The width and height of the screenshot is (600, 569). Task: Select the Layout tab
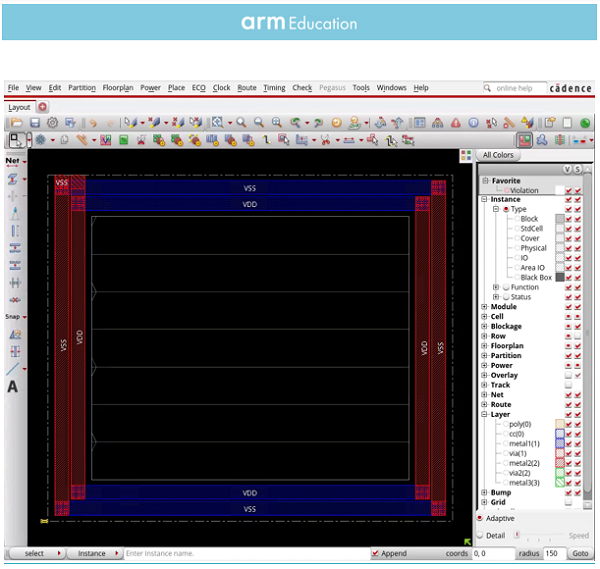pos(19,108)
